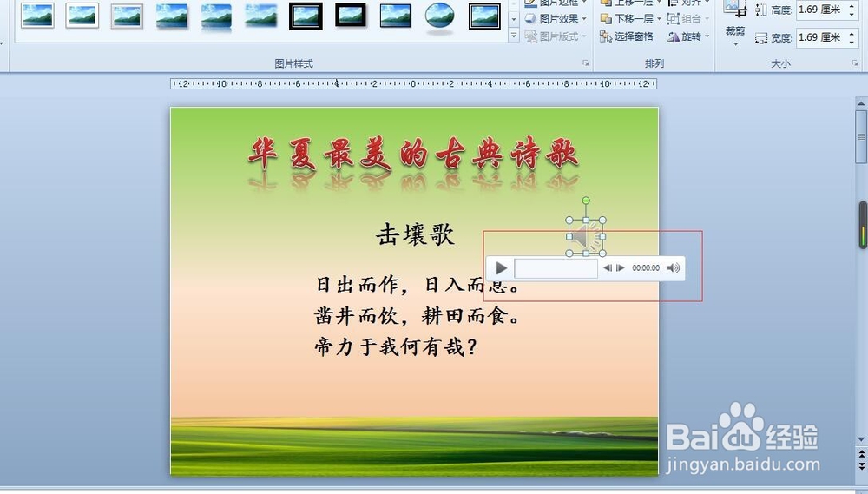Click the audio seek progress bar
This screenshot has height=494, width=868.
(x=556, y=268)
